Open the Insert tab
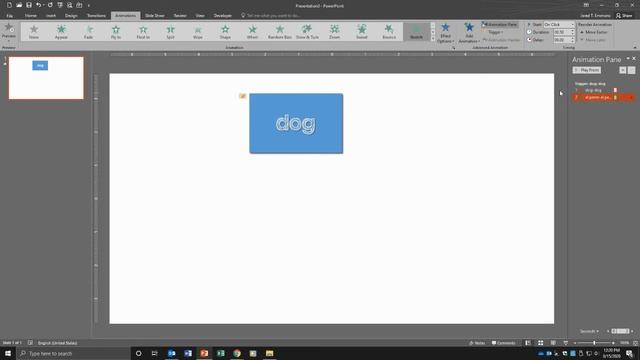This screenshot has height=360, width=640. click(51, 16)
